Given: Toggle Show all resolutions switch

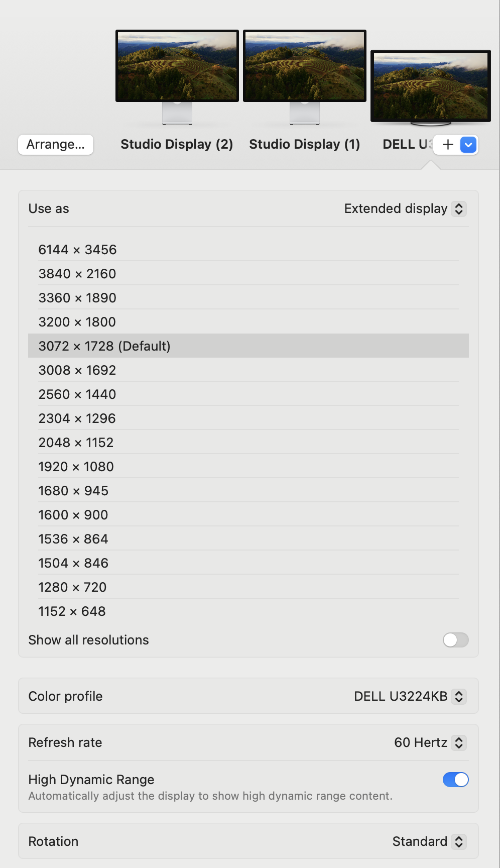Looking at the screenshot, I should click(455, 640).
